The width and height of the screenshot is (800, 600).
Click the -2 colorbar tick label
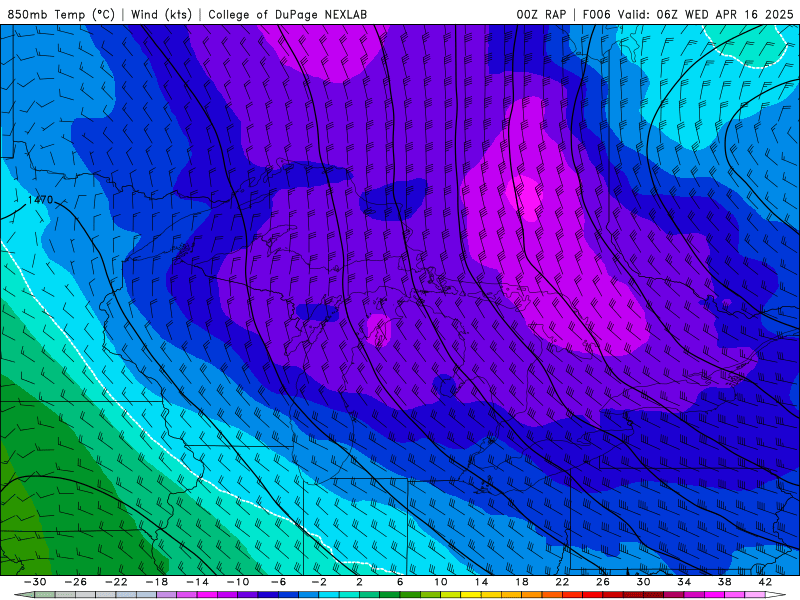(319, 582)
